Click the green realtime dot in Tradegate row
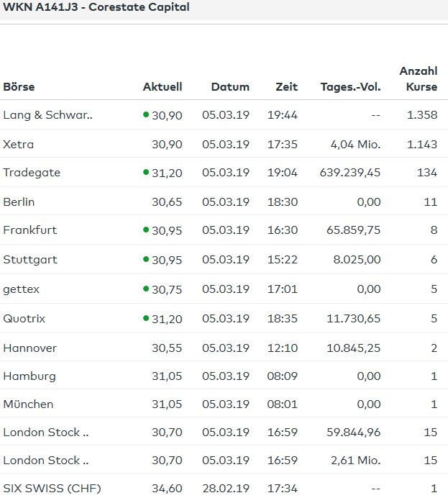This screenshot has height=498, width=448. (x=146, y=172)
